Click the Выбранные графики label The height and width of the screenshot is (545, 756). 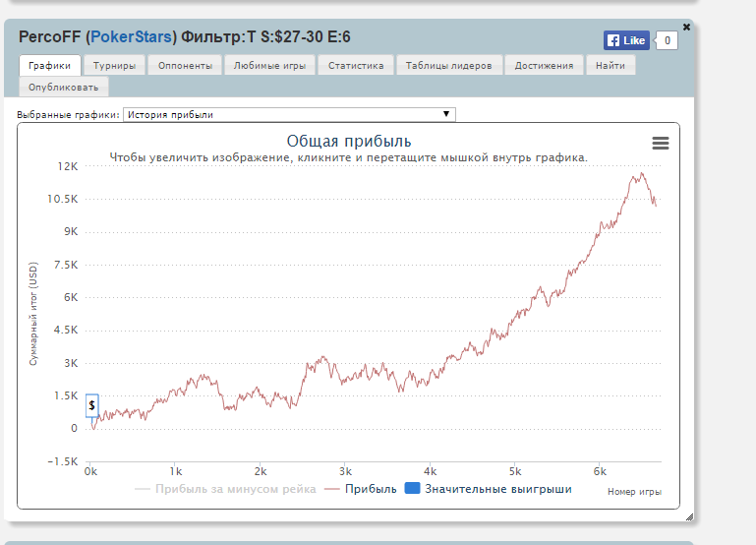(x=68, y=115)
